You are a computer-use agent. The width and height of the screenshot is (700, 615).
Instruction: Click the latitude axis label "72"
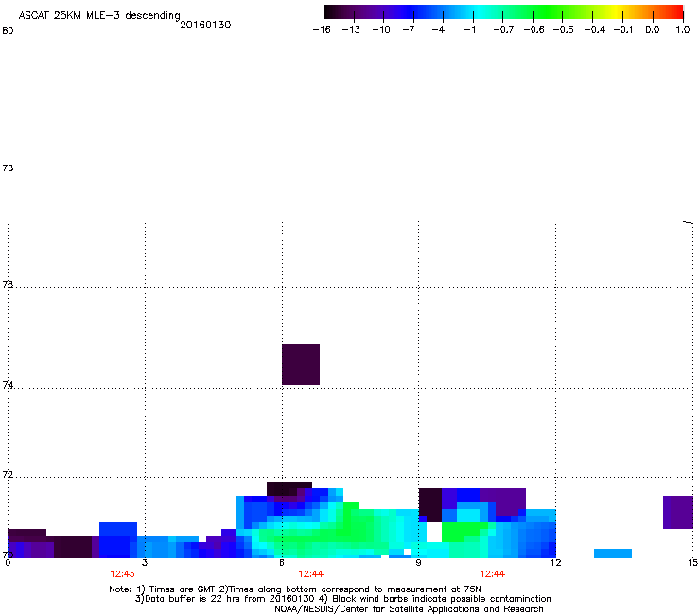tap(8, 475)
